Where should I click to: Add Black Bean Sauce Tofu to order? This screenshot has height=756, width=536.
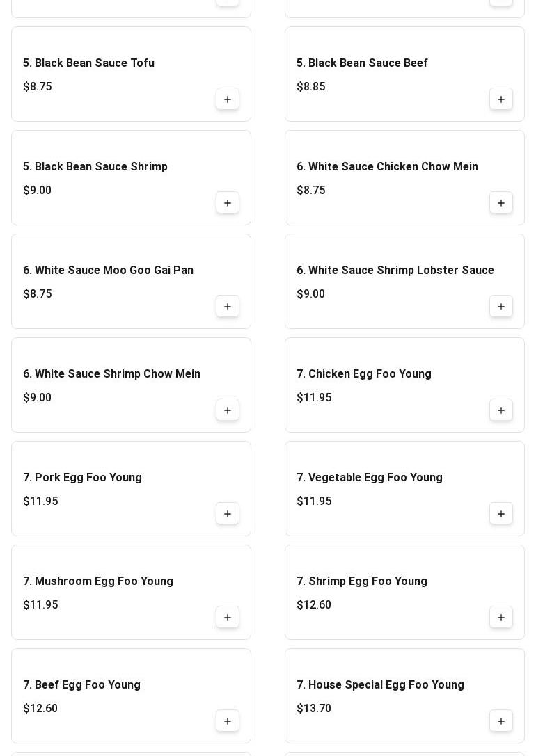tap(227, 99)
